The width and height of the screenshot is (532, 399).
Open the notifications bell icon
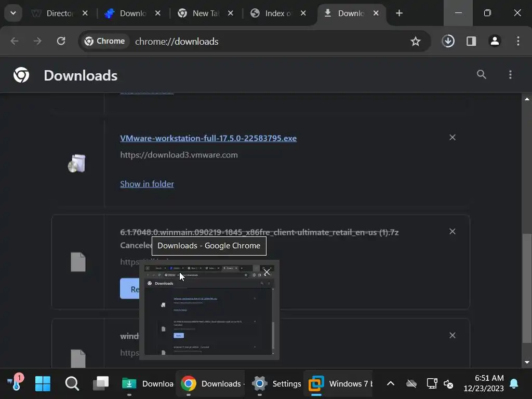[x=514, y=384]
